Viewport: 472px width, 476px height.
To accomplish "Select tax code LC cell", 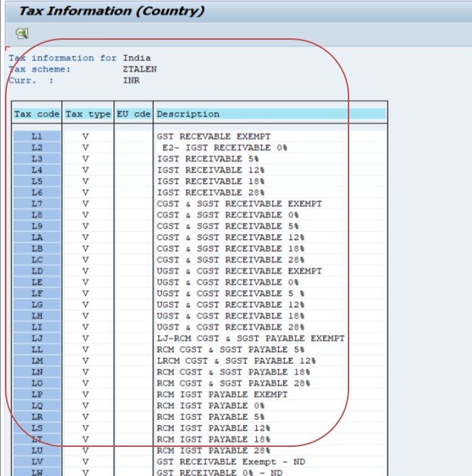I will point(37,260).
